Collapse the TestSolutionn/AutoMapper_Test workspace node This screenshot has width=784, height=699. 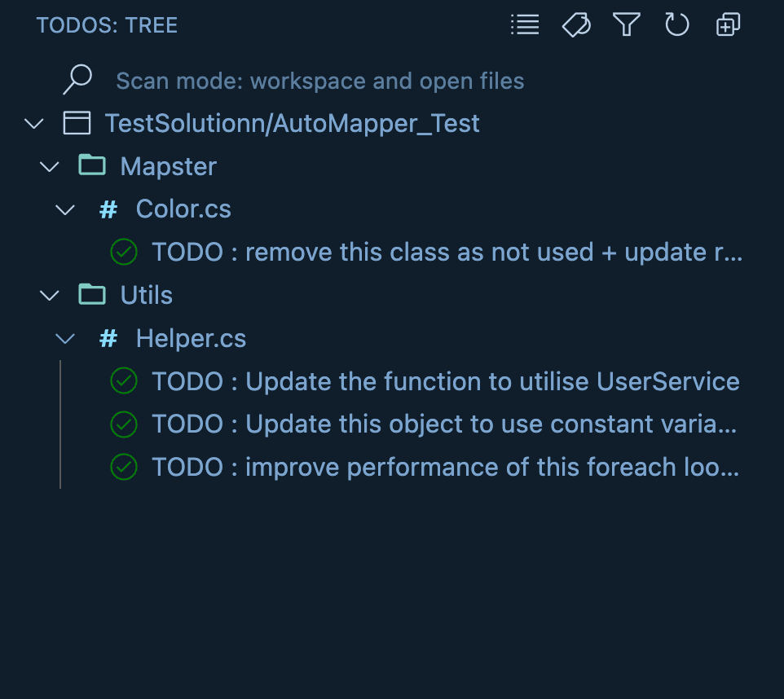(x=33, y=123)
